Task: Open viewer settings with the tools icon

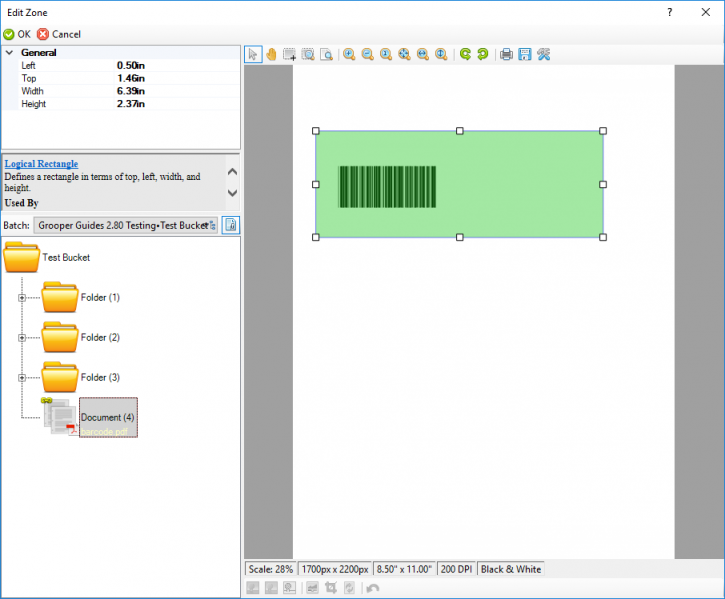Action: click(543, 54)
